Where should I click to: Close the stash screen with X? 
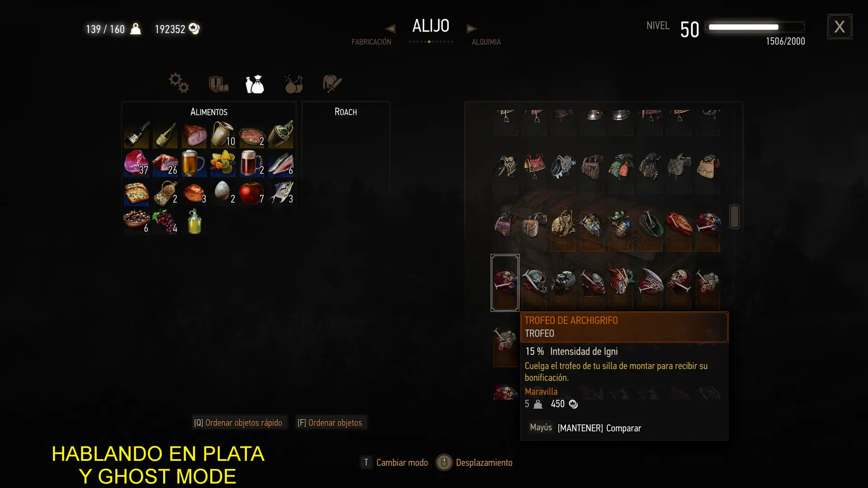pyautogui.click(x=840, y=27)
